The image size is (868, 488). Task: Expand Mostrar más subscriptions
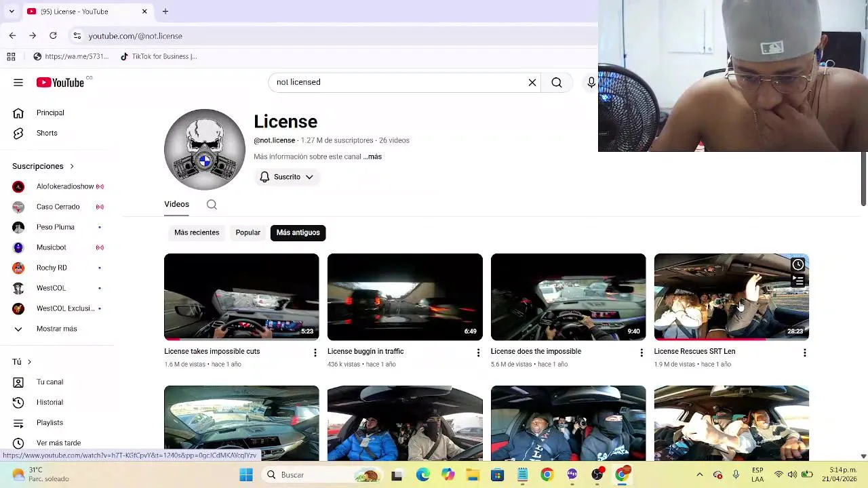pyautogui.click(x=57, y=329)
